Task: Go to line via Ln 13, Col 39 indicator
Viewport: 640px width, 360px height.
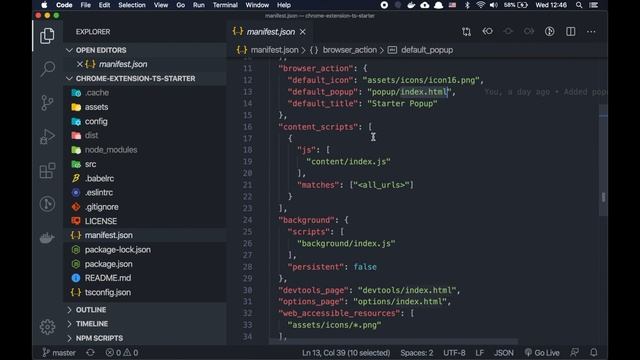Action: point(346,353)
